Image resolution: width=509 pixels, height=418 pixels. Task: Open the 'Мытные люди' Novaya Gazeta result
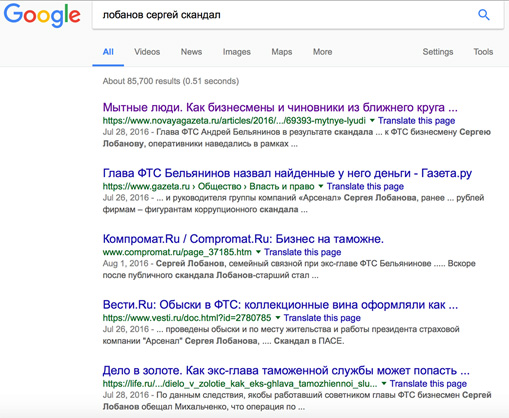point(280,107)
